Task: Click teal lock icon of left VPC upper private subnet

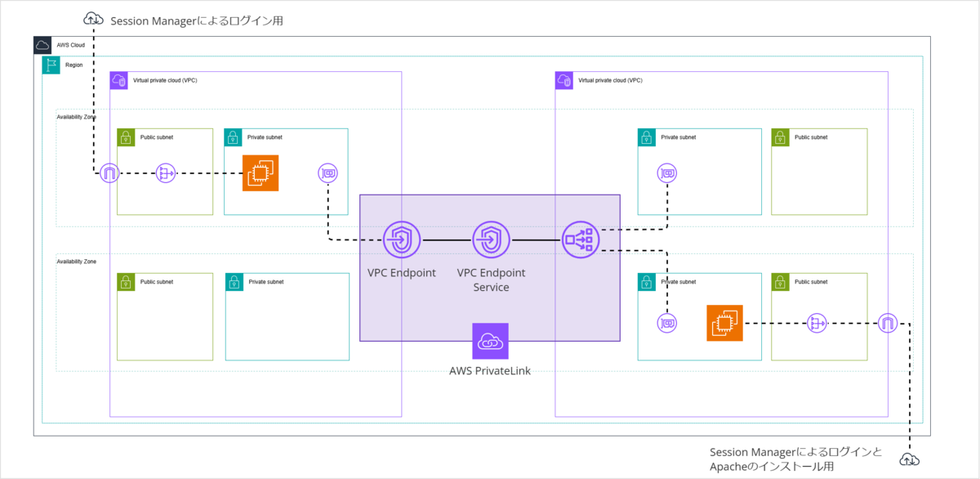Action: [x=233, y=137]
